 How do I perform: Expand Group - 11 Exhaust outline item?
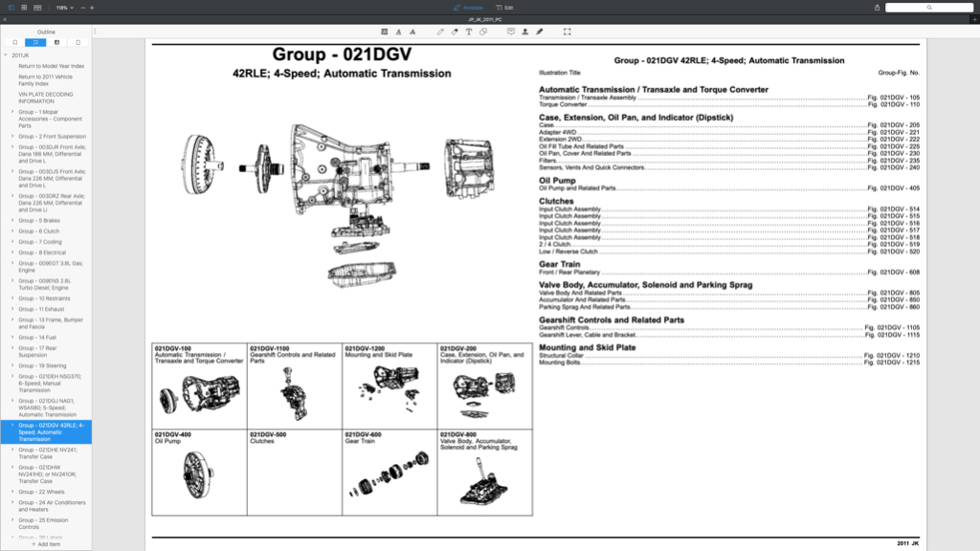12,309
